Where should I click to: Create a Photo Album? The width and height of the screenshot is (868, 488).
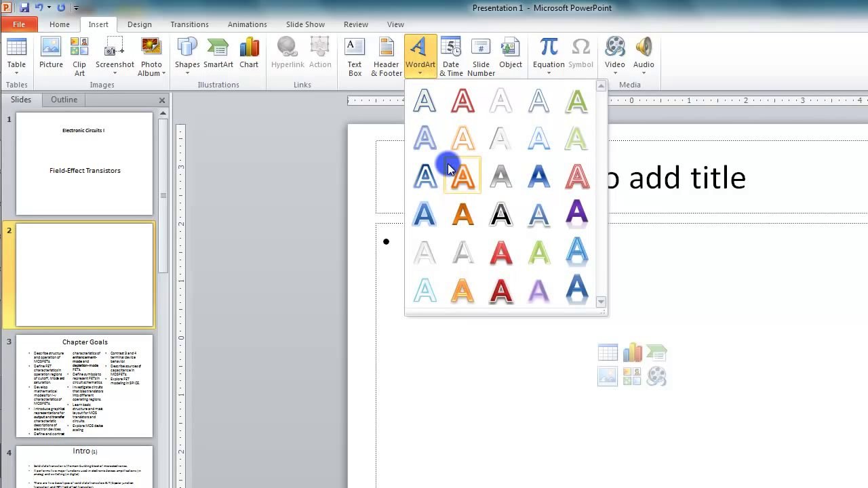pos(151,57)
